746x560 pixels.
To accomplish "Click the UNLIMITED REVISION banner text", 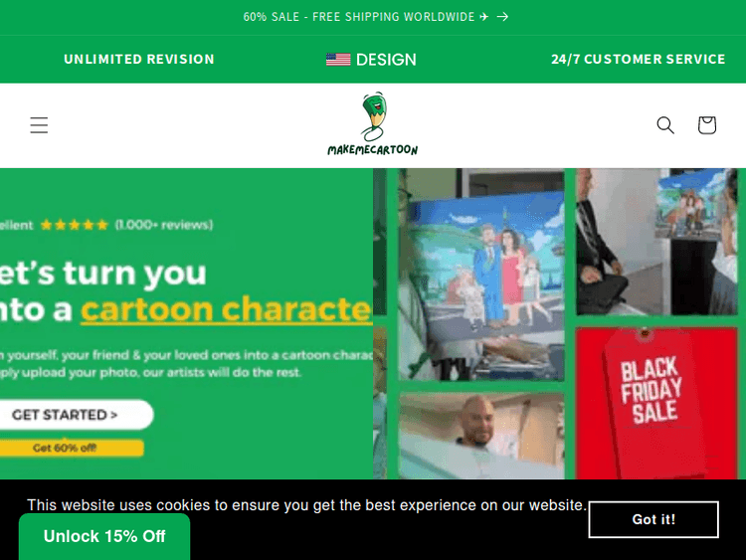I will point(139,59).
